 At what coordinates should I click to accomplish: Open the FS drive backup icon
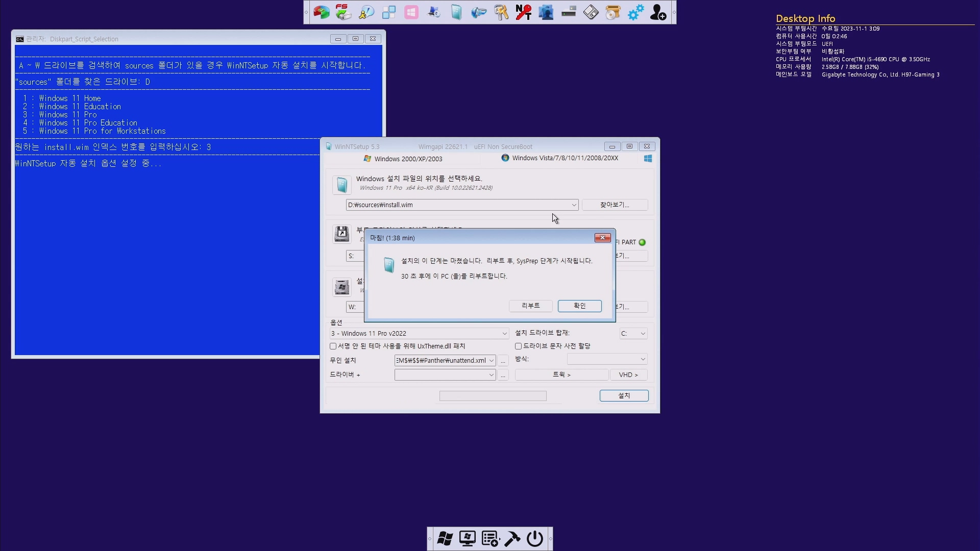(x=344, y=12)
